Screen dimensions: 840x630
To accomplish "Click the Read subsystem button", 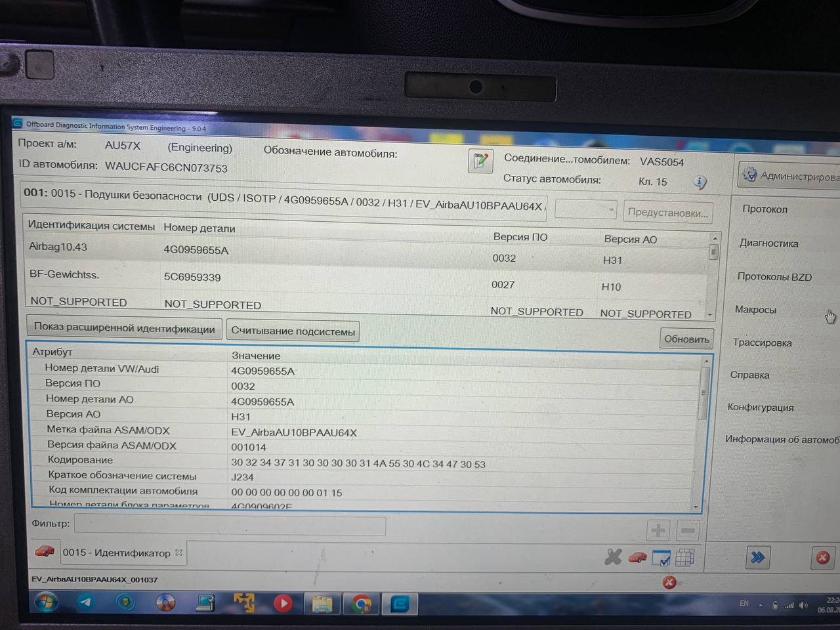I will coord(293,331).
